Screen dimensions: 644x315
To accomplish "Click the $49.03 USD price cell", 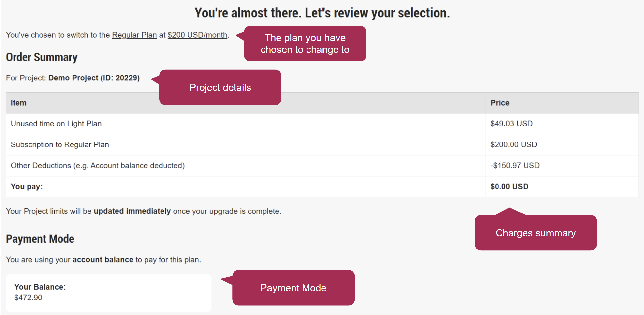I will [x=511, y=123].
